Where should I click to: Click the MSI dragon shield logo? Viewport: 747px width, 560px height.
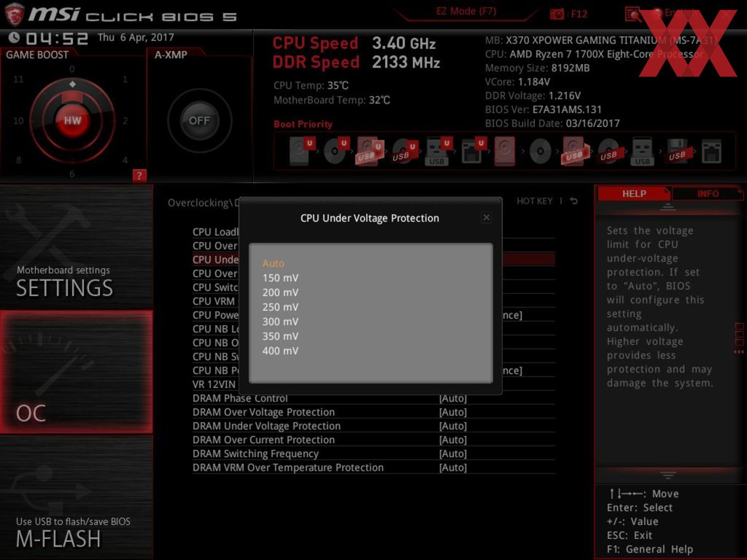(14, 14)
